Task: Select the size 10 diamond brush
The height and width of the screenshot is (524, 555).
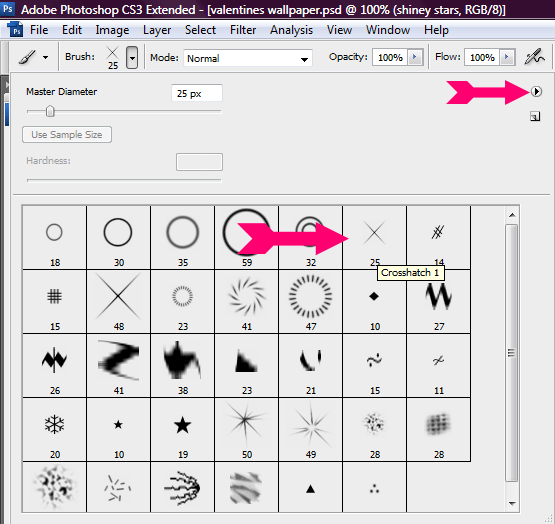Action: (x=375, y=302)
